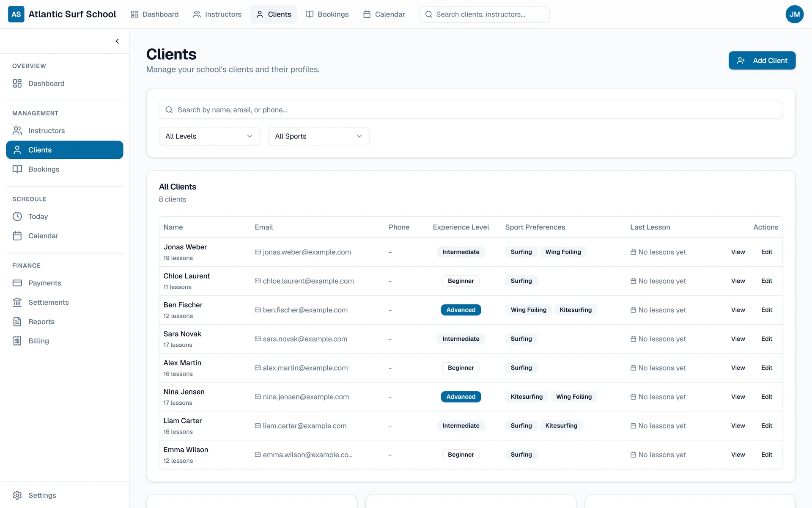Click the Experience Level column header

click(461, 227)
